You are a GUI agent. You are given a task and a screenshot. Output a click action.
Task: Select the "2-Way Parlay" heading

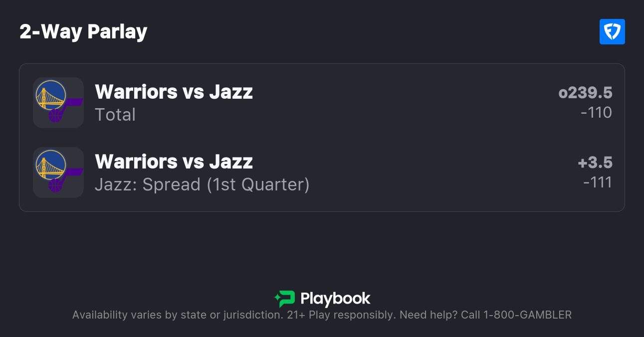point(83,32)
